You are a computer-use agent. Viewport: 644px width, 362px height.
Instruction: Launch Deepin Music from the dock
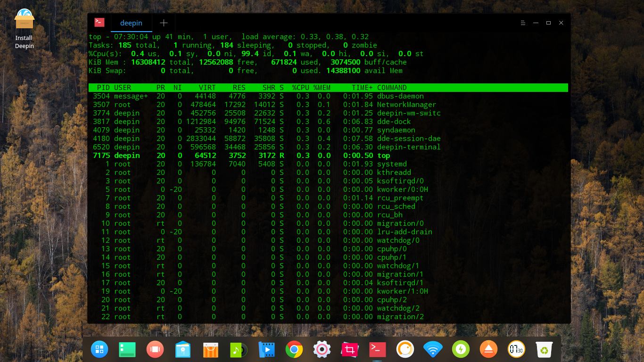(239, 349)
